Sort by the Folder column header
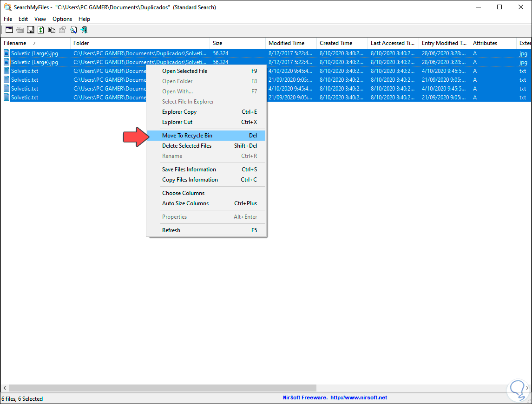532x404 pixels. pyautogui.click(x=140, y=43)
